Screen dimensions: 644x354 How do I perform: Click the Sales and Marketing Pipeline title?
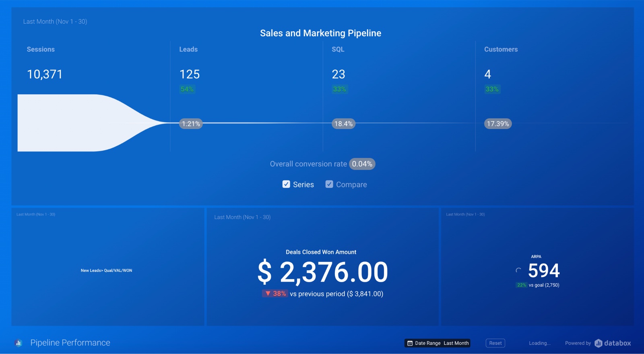coord(320,33)
